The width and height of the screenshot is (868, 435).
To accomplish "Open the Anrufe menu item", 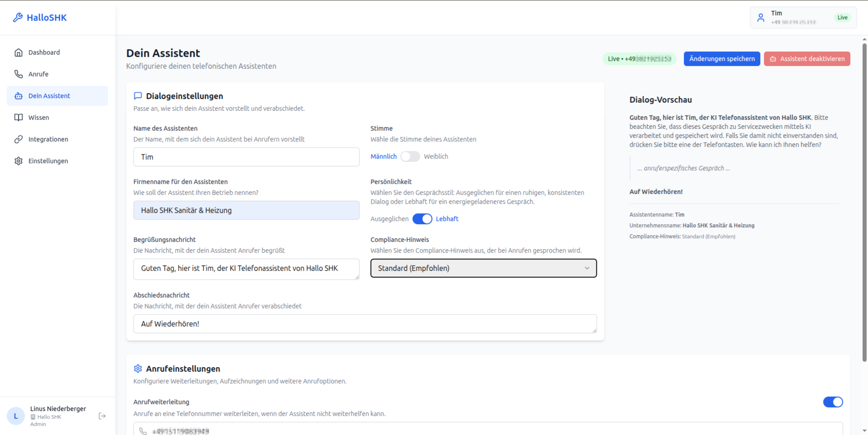I will 57,74.
